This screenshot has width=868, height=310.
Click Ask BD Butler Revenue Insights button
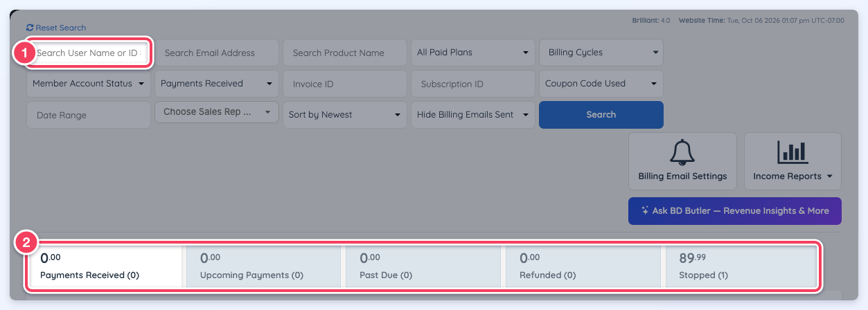pos(735,211)
